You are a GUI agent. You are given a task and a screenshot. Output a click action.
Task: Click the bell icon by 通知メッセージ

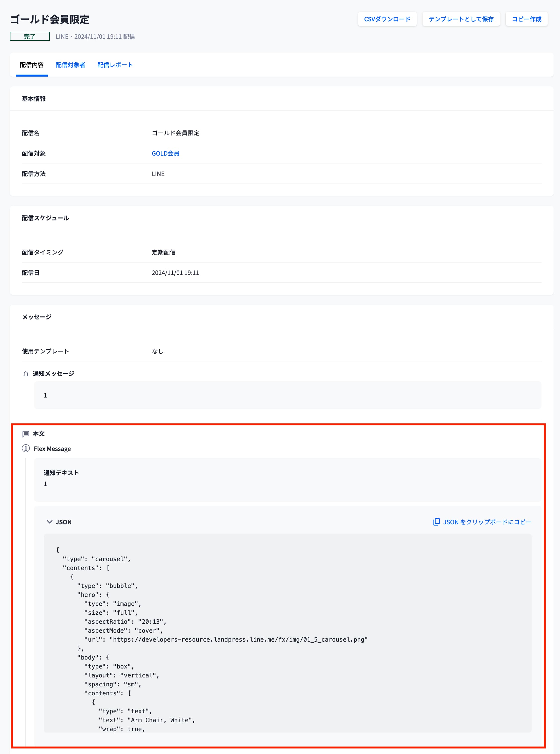coord(26,374)
